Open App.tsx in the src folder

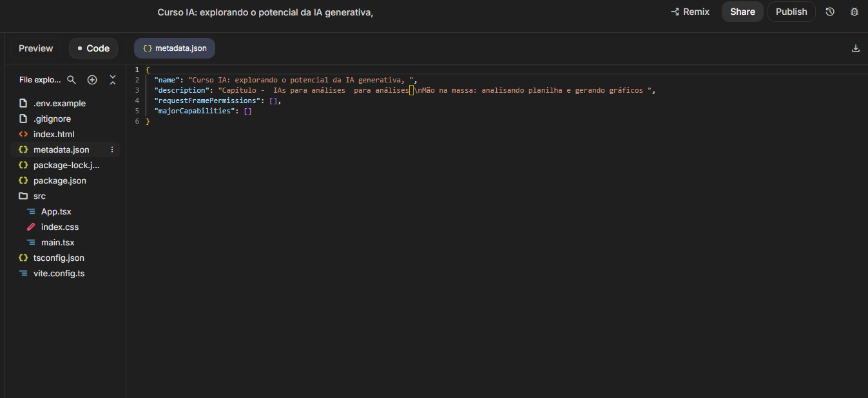click(56, 211)
